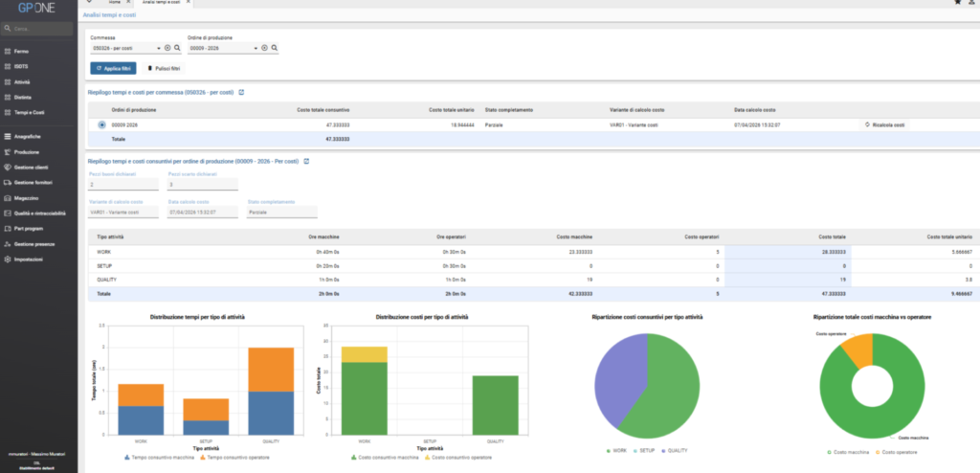Image resolution: width=980 pixels, height=473 pixels.
Task: Click the star favorites icon in top bar
Action: (957, 3)
